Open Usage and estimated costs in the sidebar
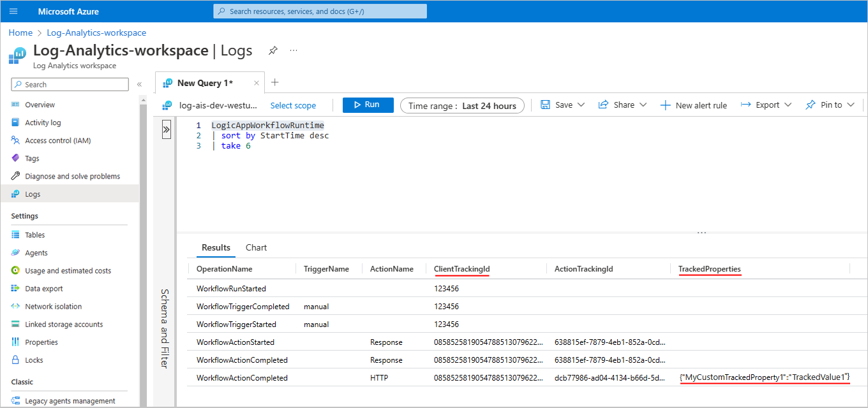Image resolution: width=868 pixels, height=408 pixels. pyautogui.click(x=67, y=270)
